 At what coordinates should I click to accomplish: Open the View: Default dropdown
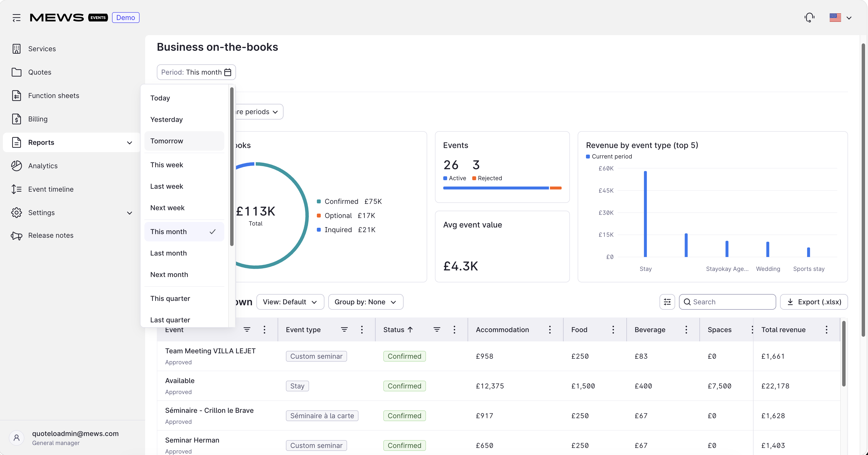(x=290, y=302)
